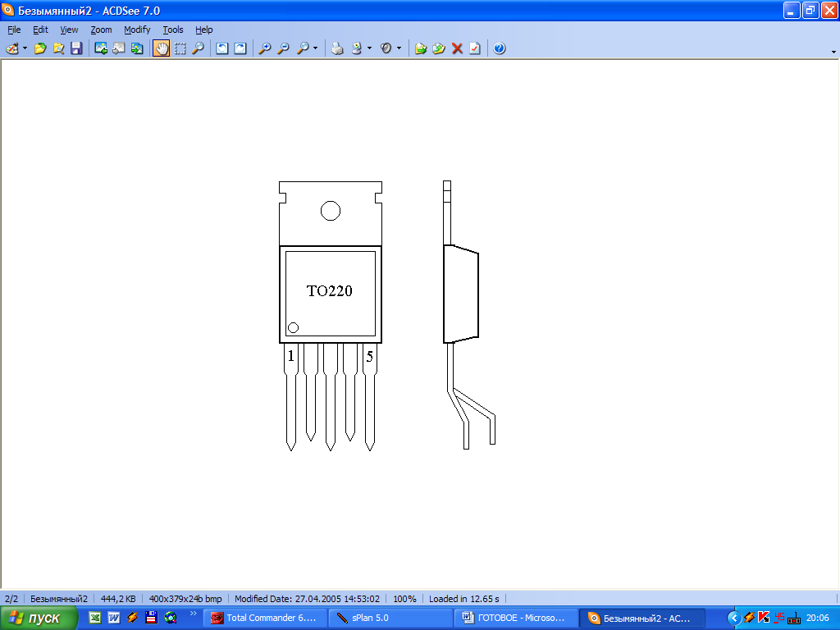The image size is (840, 630).
Task: Open a file with the folder icon
Action: pyautogui.click(x=40, y=48)
